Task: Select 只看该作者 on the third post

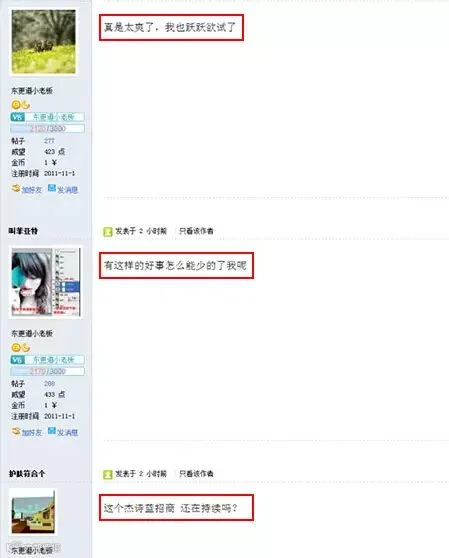Action: (196, 474)
